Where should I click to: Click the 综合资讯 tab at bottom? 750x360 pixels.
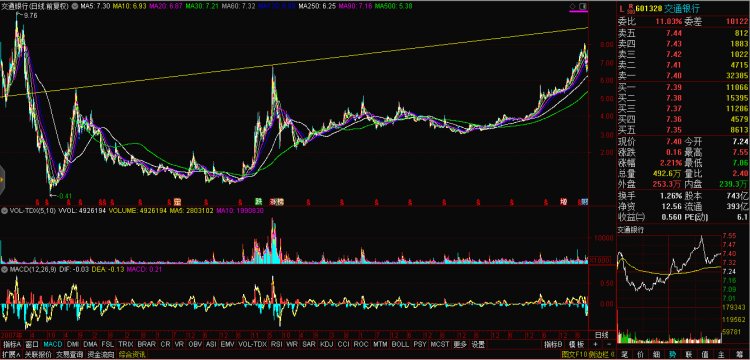[x=132, y=355]
